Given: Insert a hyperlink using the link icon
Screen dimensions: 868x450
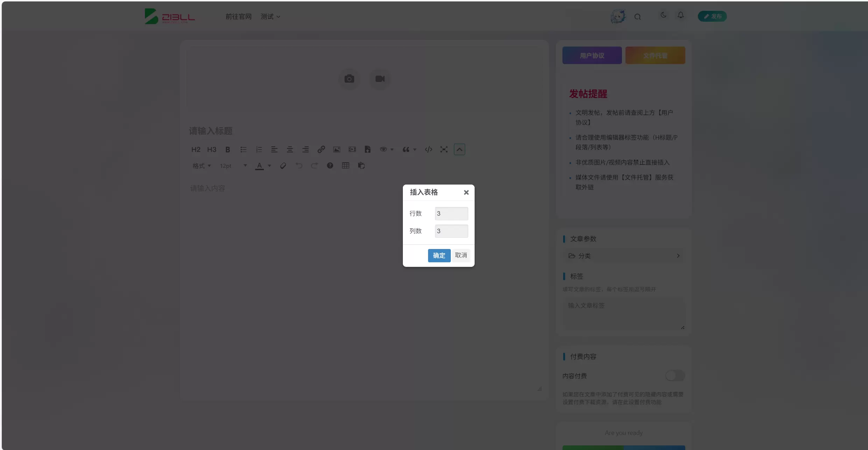Looking at the screenshot, I should (321, 150).
